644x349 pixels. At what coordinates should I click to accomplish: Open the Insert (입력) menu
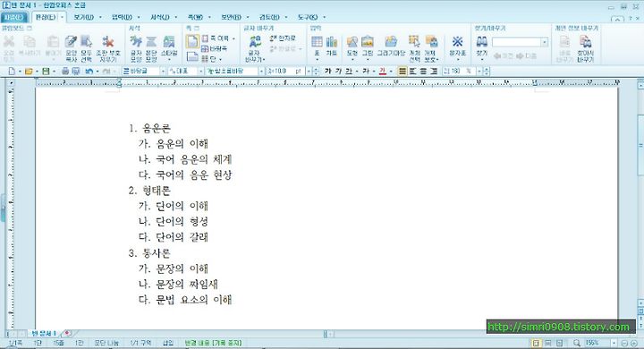click(x=122, y=17)
